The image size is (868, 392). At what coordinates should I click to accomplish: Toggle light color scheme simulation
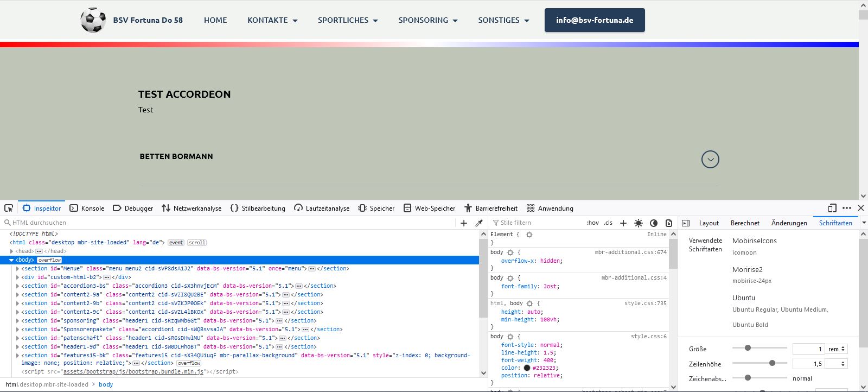(639, 223)
